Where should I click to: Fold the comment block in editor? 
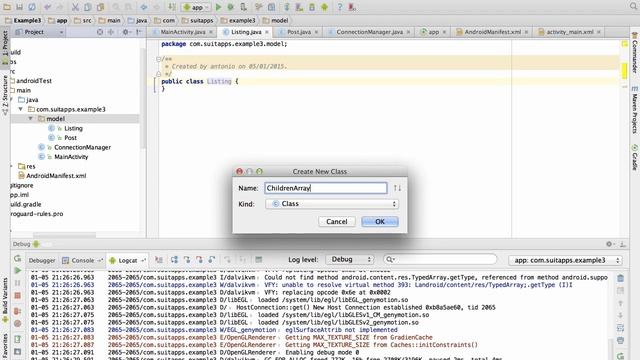click(158, 59)
